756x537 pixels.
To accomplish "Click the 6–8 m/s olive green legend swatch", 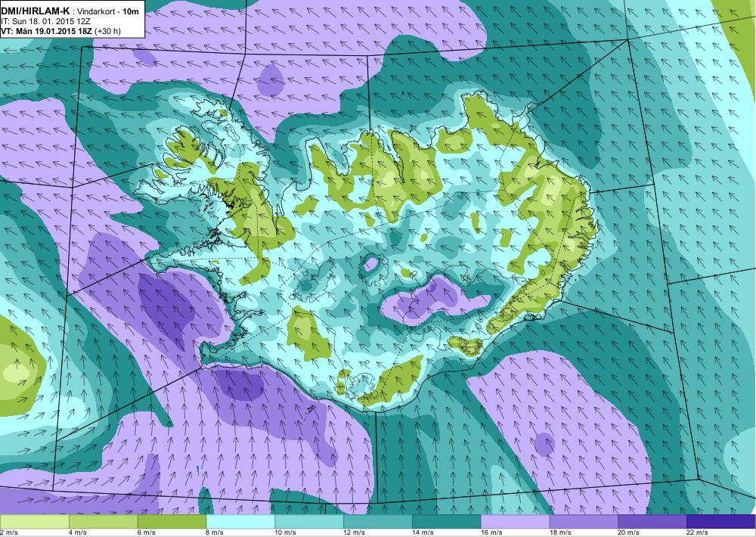I will [172, 522].
